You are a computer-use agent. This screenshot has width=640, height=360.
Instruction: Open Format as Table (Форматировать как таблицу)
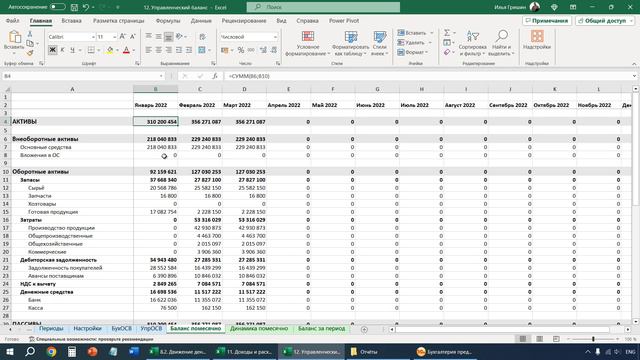coord(350,43)
